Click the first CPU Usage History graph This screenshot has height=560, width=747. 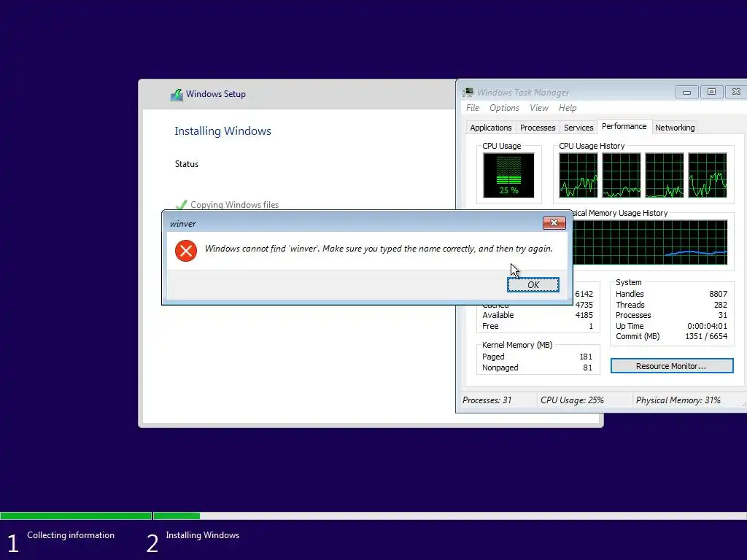tap(578, 175)
